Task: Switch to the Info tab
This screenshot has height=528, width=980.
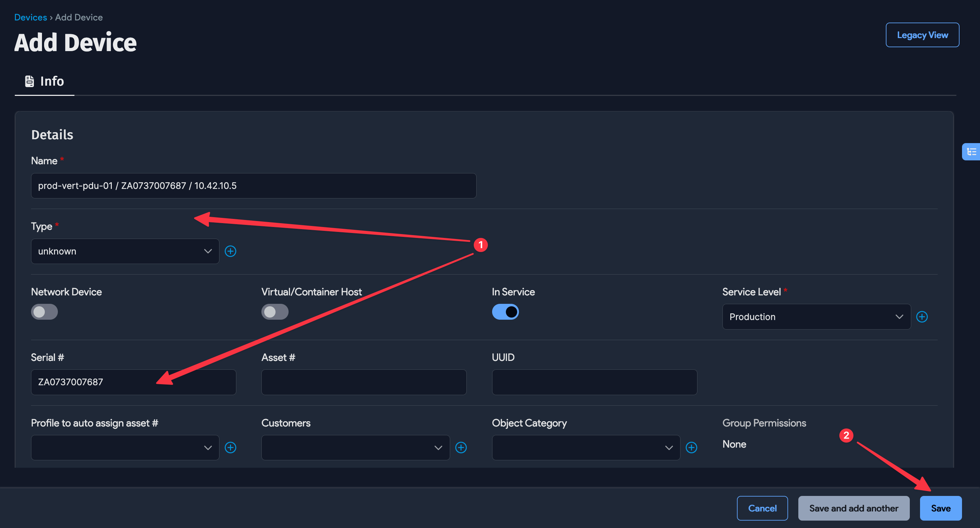Action: pos(52,81)
